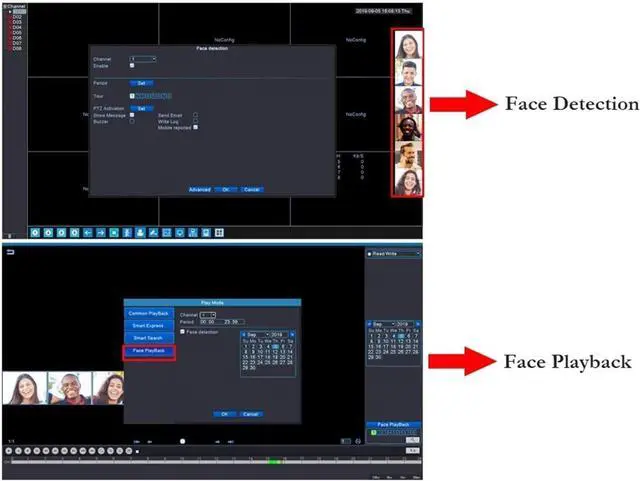
Task: Open the Channel dropdown in Face detection dialog
Action: (x=143, y=58)
